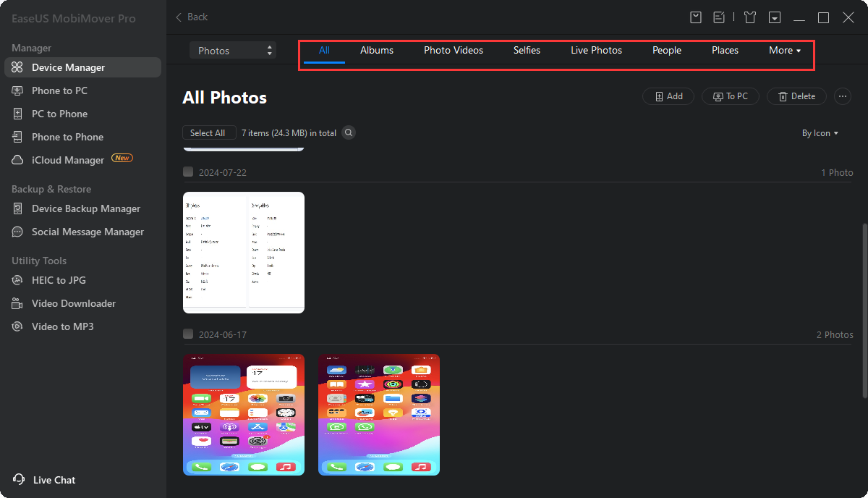868x498 pixels.
Task: Switch to the Photo Videos tab
Action: pyautogui.click(x=454, y=51)
